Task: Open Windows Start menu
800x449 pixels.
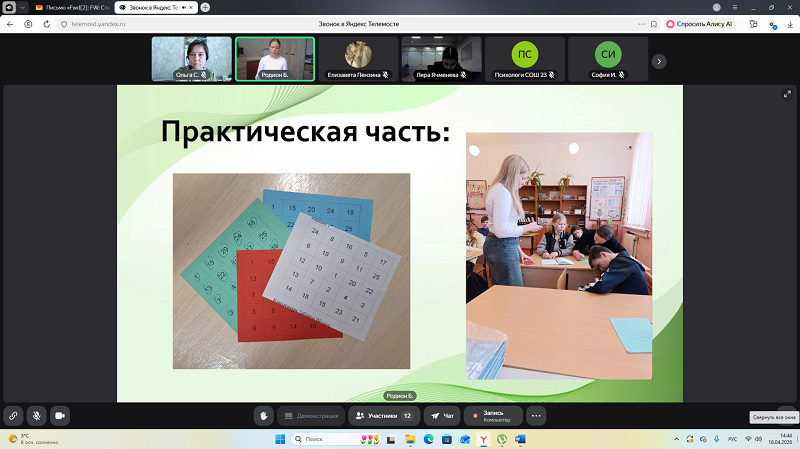Action: pos(280,439)
